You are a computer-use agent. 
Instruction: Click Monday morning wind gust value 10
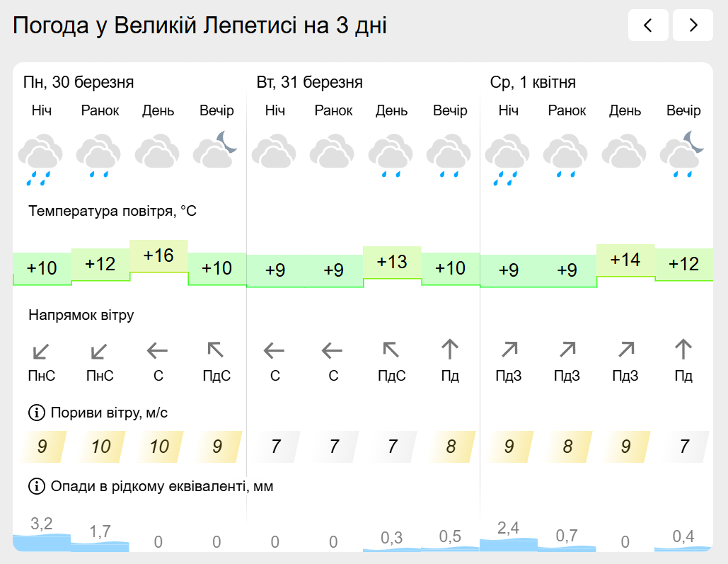[100, 447]
